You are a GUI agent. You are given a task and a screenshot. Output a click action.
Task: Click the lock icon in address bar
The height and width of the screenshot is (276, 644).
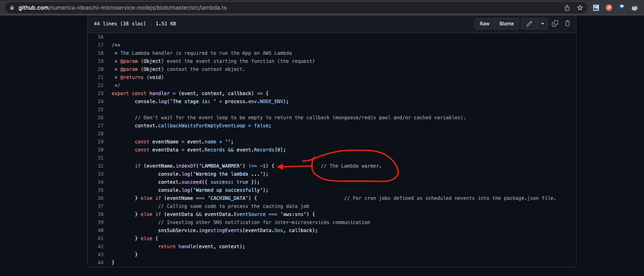pyautogui.click(x=12, y=8)
